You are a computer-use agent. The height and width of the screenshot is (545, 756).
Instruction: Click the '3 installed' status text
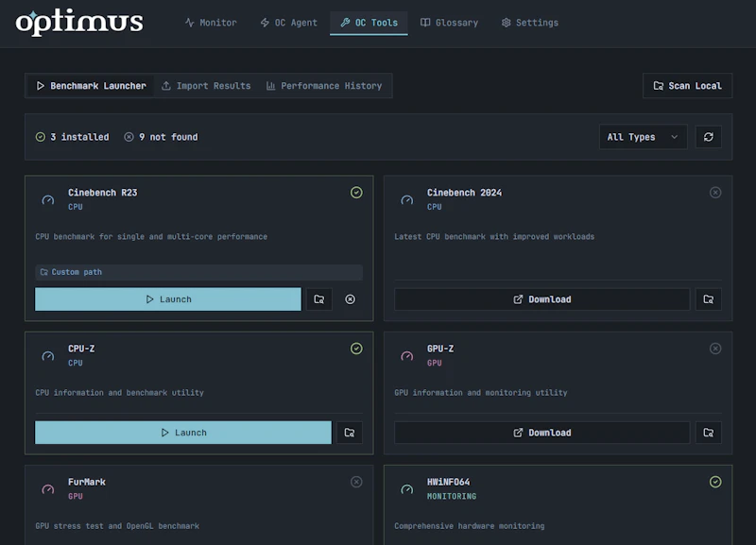[x=79, y=137]
